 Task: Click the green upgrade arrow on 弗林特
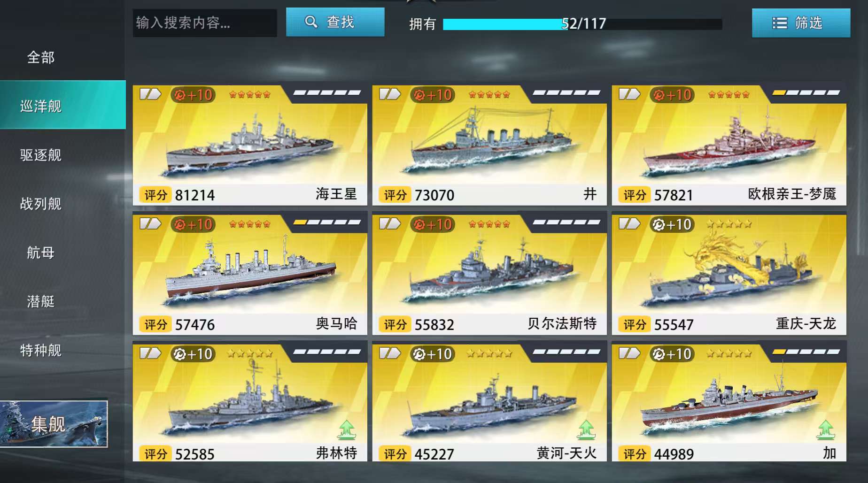click(347, 429)
